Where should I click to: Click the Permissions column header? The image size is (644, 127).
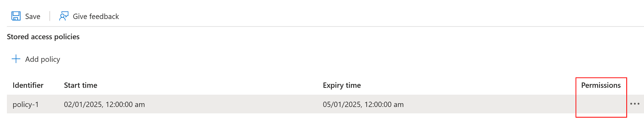tap(601, 85)
